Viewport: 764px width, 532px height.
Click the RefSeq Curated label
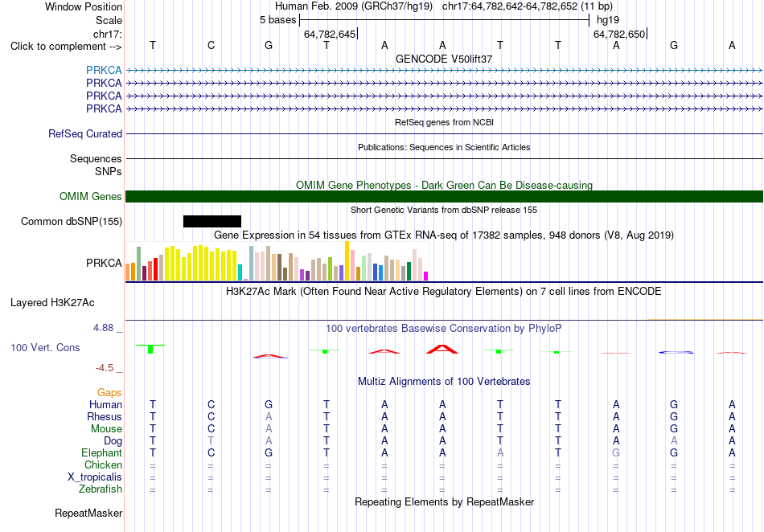[x=85, y=133]
